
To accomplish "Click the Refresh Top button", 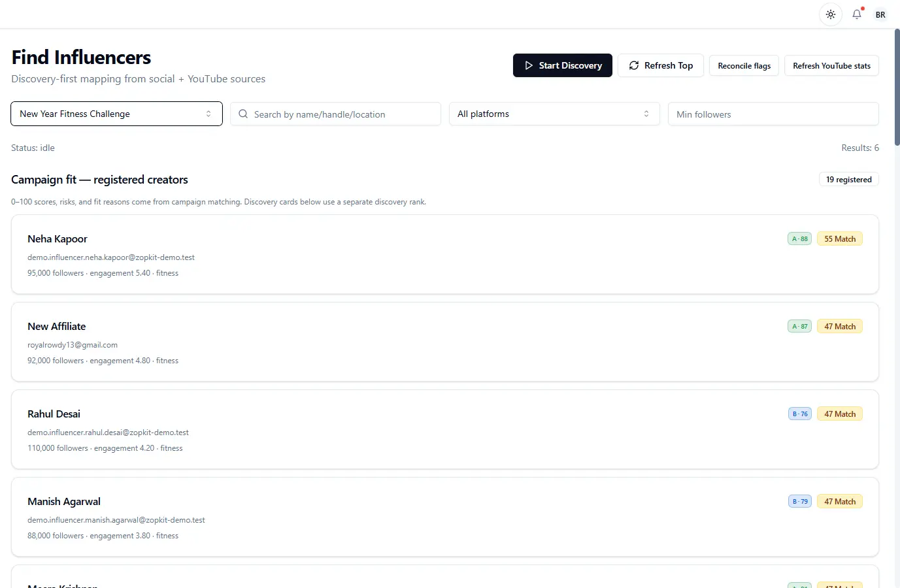I will (x=661, y=65).
